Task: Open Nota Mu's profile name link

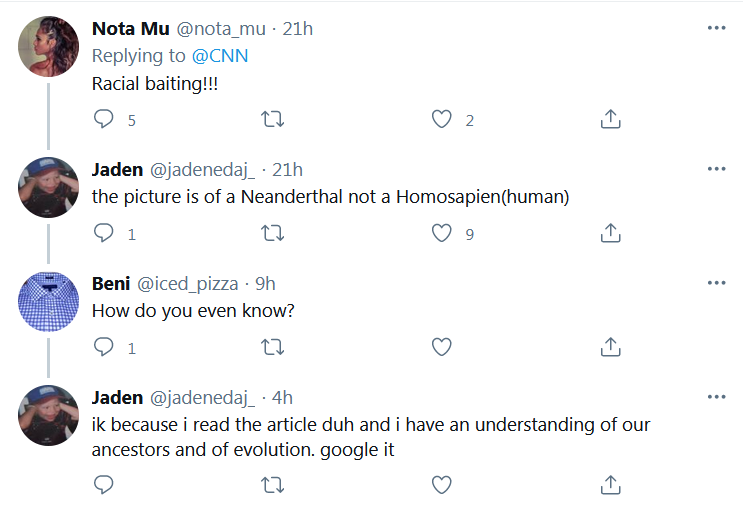Action: [x=130, y=29]
